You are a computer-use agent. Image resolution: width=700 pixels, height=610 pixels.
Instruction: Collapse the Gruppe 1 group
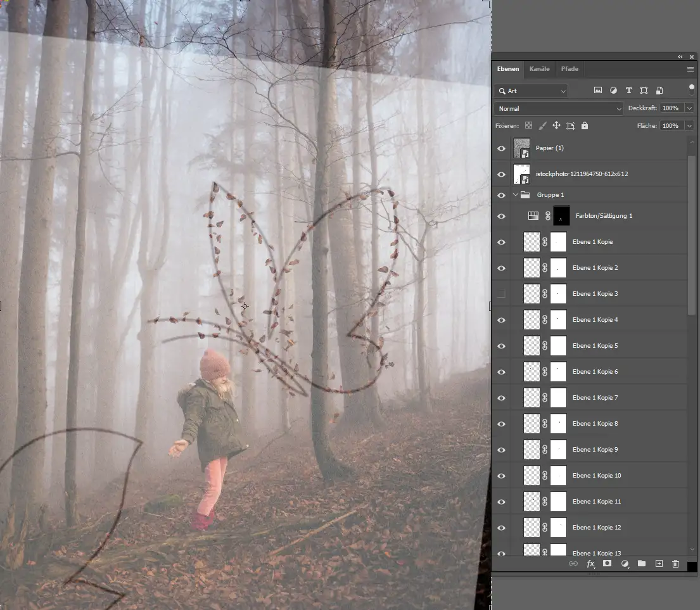(x=516, y=195)
